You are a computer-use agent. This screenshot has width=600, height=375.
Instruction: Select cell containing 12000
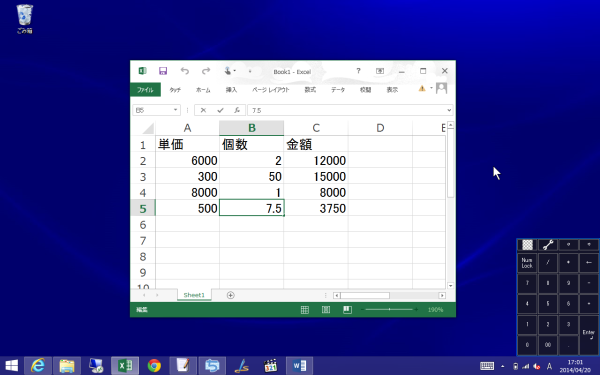click(x=316, y=160)
